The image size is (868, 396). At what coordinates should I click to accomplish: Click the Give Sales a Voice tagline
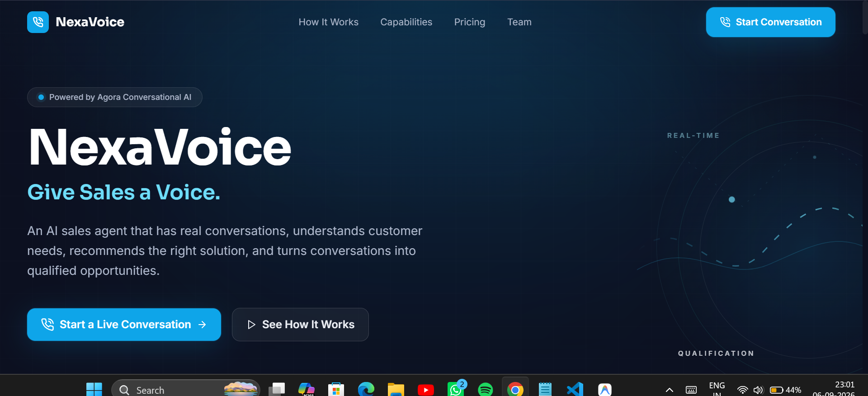[124, 192]
